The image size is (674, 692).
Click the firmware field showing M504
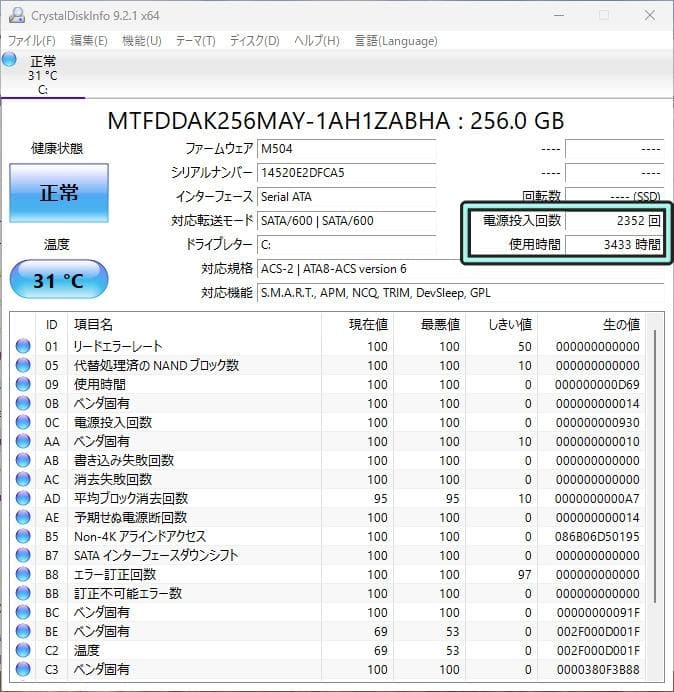pos(346,149)
